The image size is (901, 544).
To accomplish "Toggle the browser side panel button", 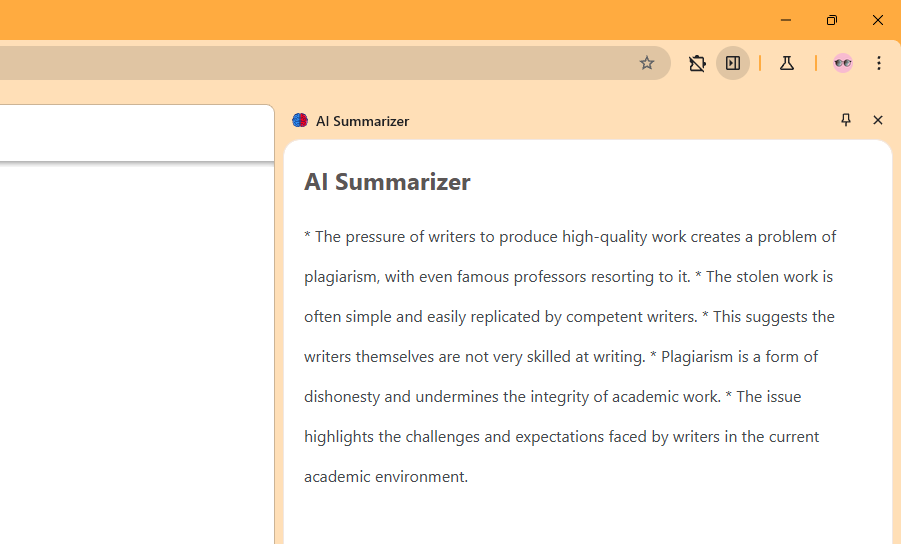I will click(733, 63).
